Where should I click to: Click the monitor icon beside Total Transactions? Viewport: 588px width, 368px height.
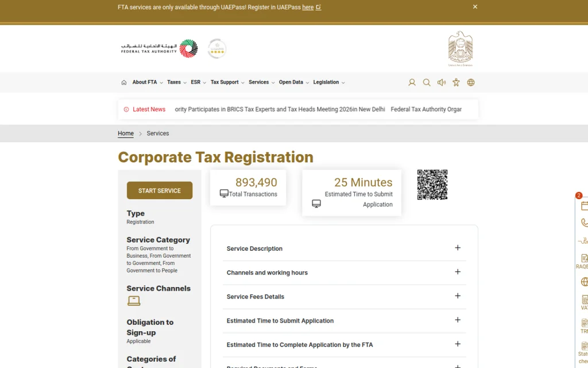pos(224,193)
